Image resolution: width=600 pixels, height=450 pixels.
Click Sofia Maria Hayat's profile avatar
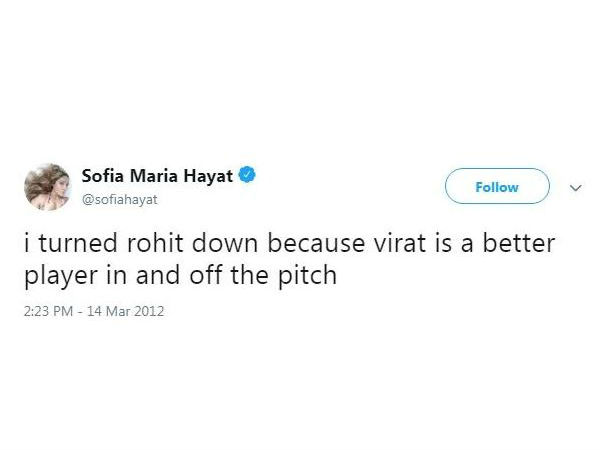point(46,187)
